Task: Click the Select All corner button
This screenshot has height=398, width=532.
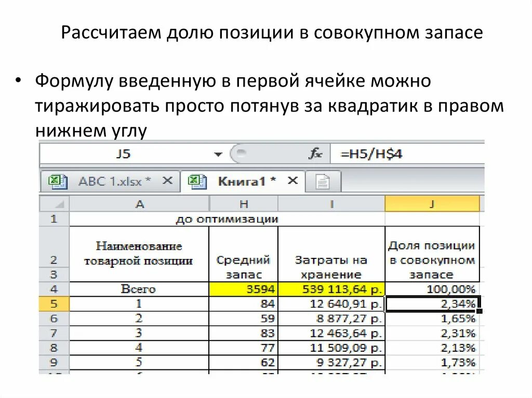Action: pos(54,203)
